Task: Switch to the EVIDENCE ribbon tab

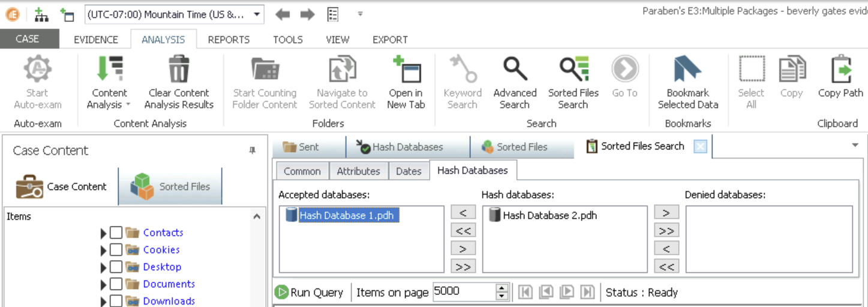Action: (x=96, y=40)
